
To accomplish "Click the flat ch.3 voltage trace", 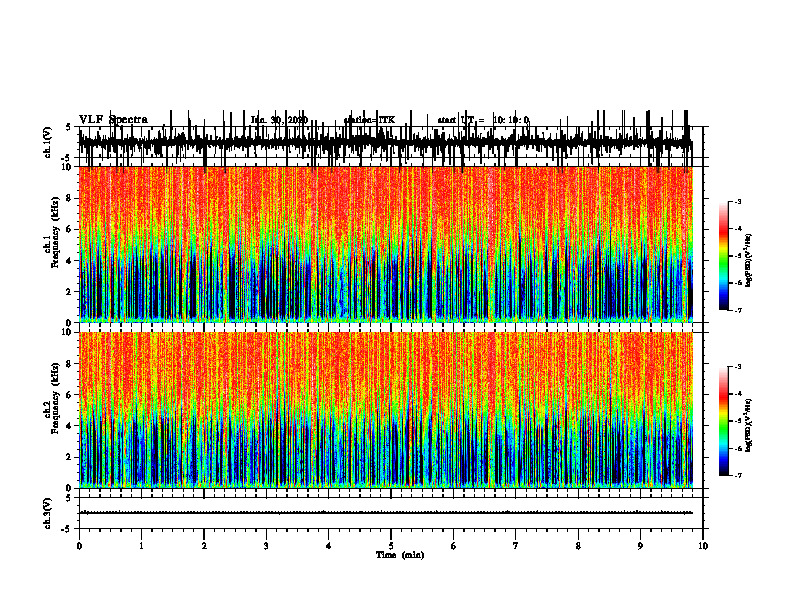I will click(x=386, y=513).
